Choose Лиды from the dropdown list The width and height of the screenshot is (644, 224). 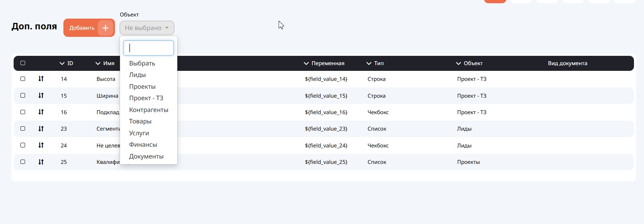click(137, 75)
